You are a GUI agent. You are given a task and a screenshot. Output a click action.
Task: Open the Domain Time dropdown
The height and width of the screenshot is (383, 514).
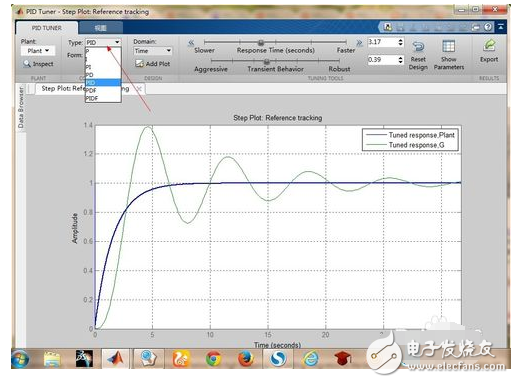pyautogui.click(x=153, y=51)
